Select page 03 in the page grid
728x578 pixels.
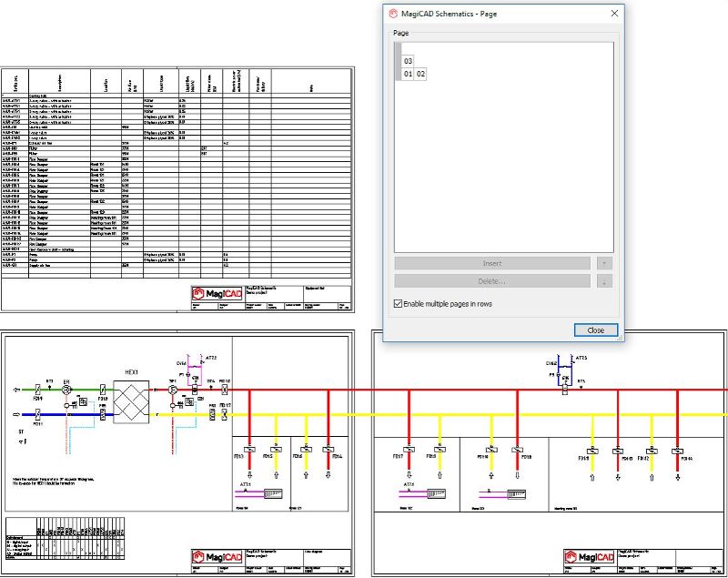pyautogui.click(x=408, y=61)
